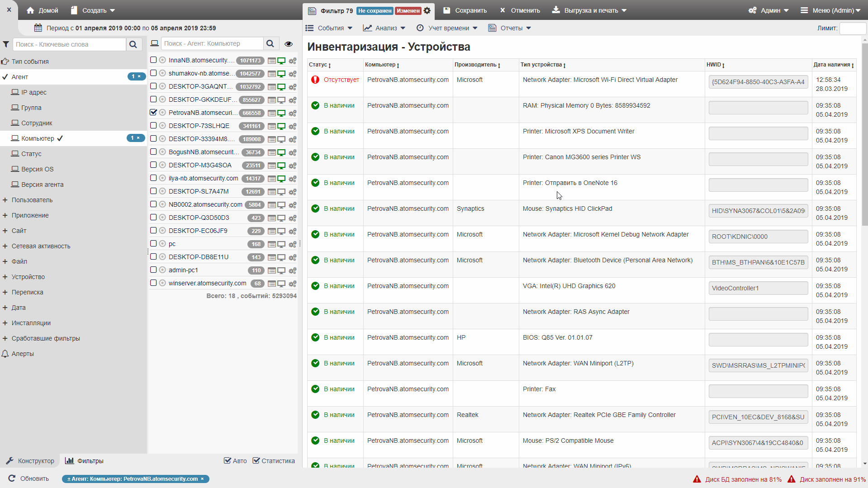Open the Отчеты menu

(x=509, y=28)
